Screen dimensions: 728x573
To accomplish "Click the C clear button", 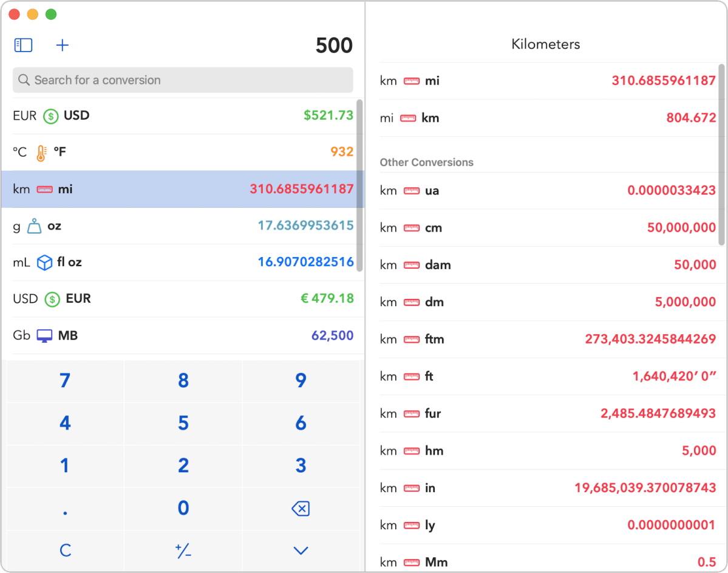I will click(x=66, y=551).
